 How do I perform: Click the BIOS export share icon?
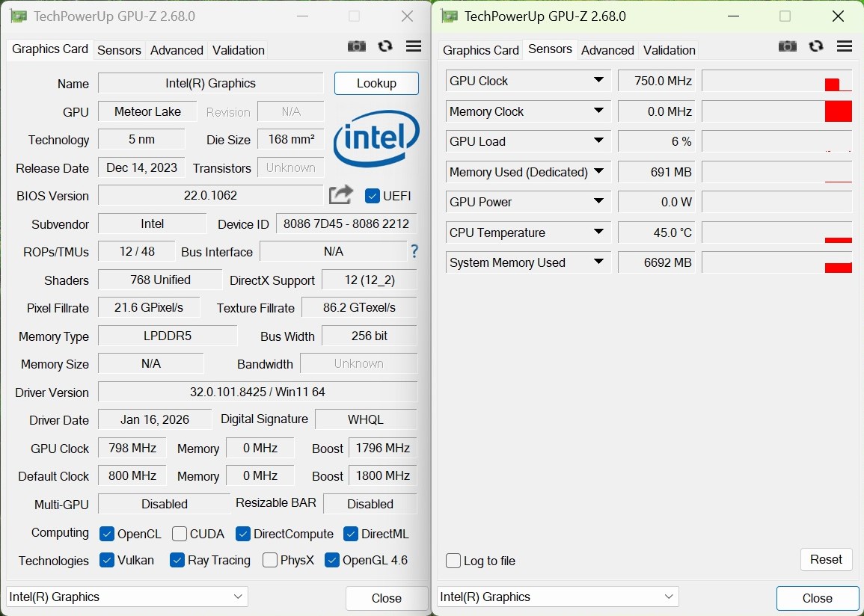(x=341, y=195)
